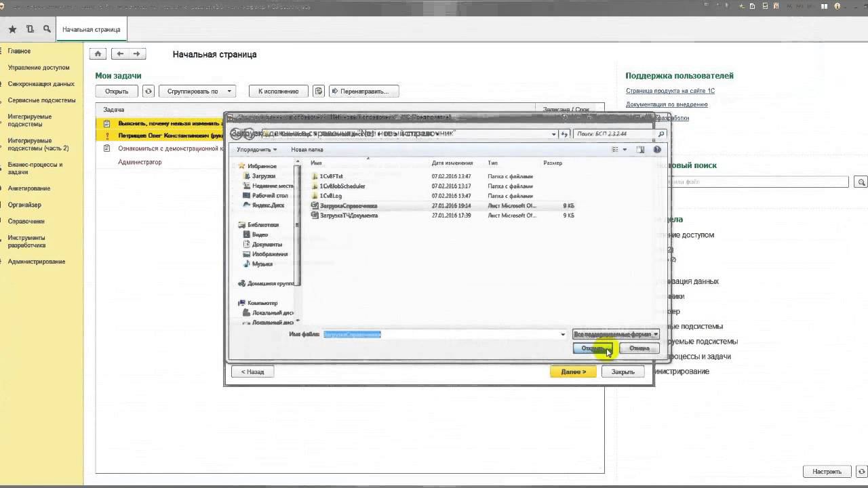Screen dimensions: 868x488
Task: Click the < Назад button in the wizard
Action: tap(252, 371)
